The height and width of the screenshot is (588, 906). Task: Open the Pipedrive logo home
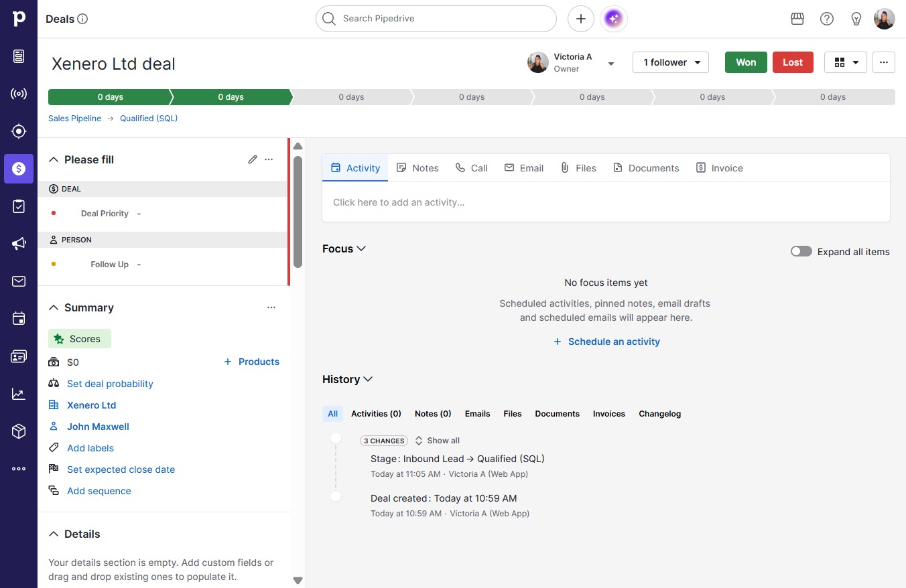click(x=19, y=19)
